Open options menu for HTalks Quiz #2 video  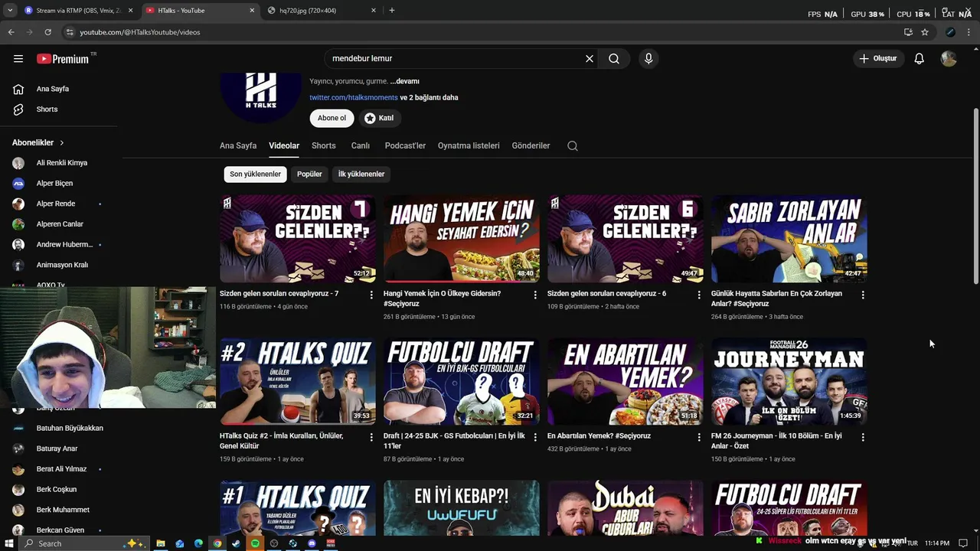[371, 437]
